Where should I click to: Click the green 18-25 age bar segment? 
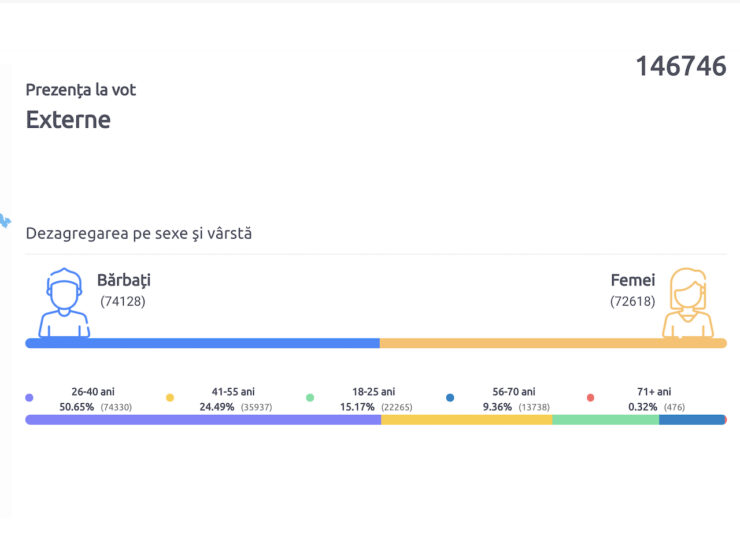tap(605, 420)
